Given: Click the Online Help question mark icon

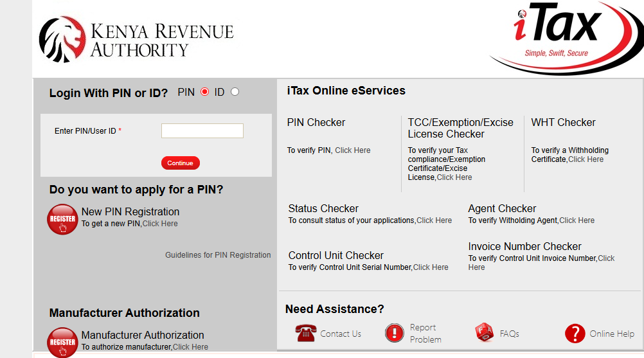Looking at the screenshot, I should (575, 333).
